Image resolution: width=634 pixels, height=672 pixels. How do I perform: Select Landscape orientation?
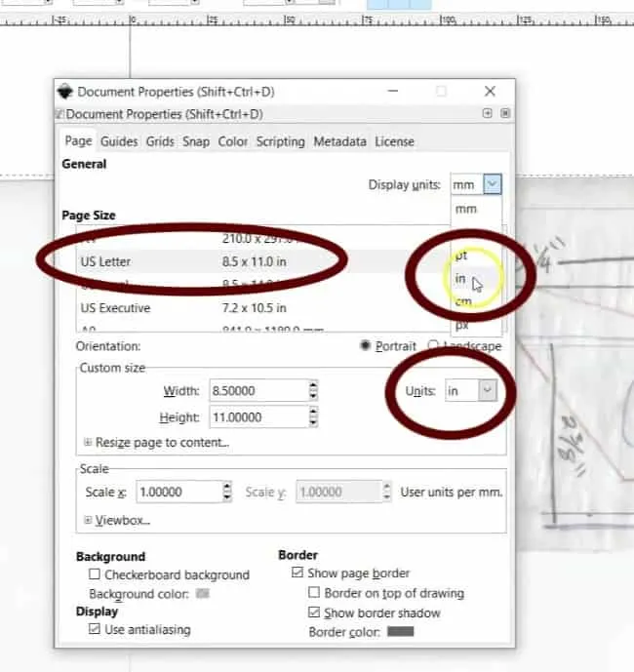pos(464,346)
